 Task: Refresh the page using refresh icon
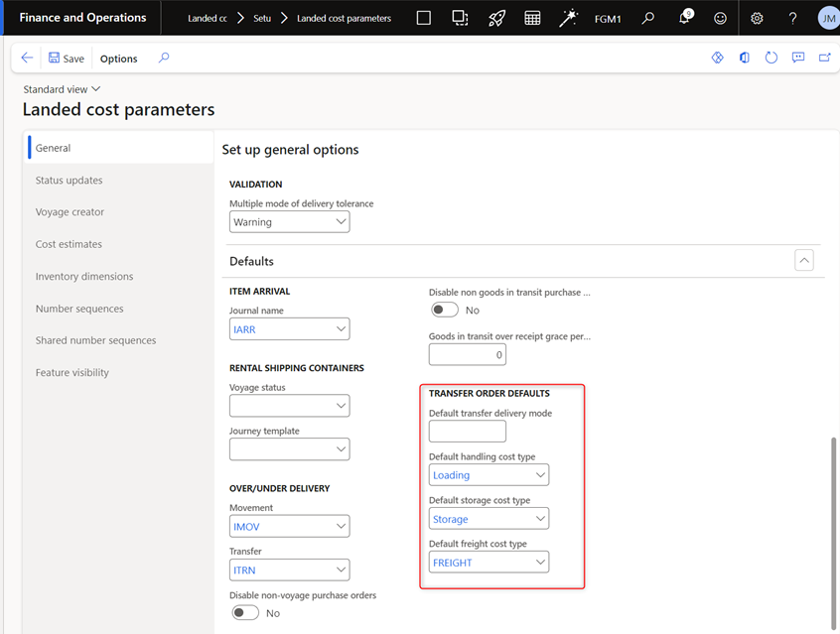click(771, 59)
